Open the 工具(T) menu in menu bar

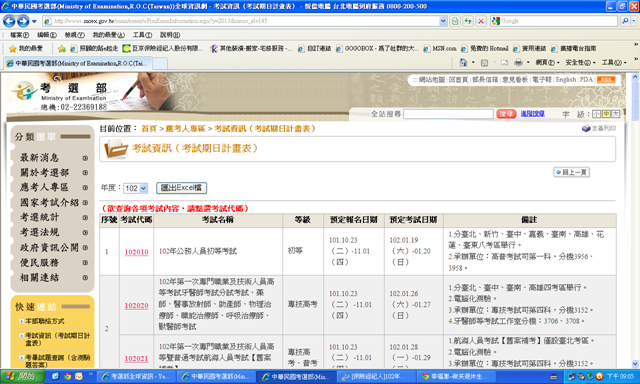142,35
